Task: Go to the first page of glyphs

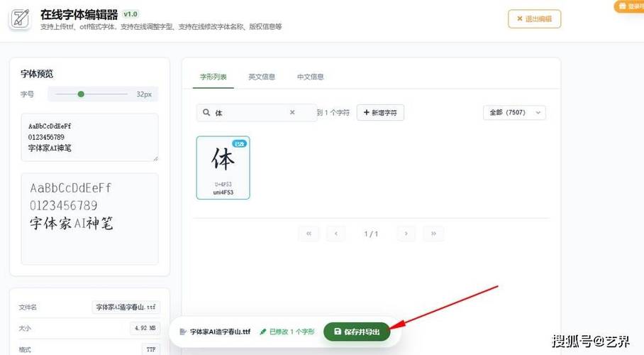Action: click(x=309, y=234)
